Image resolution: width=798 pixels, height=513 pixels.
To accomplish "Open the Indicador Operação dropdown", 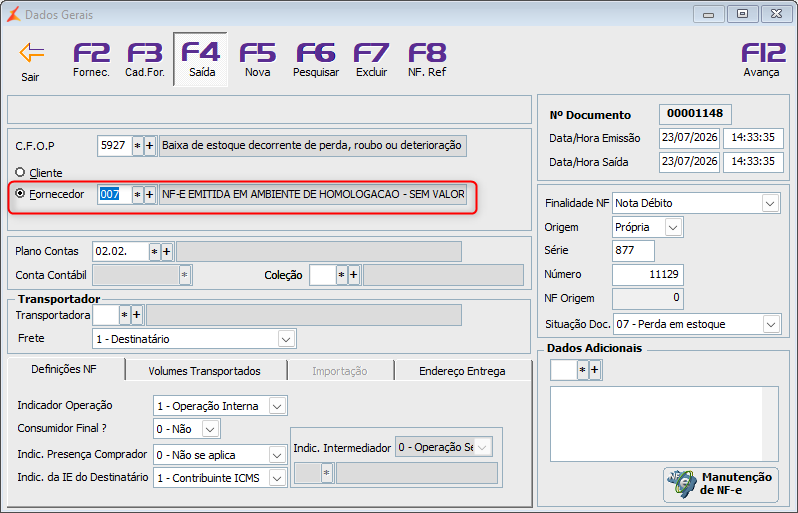I will 277,406.
